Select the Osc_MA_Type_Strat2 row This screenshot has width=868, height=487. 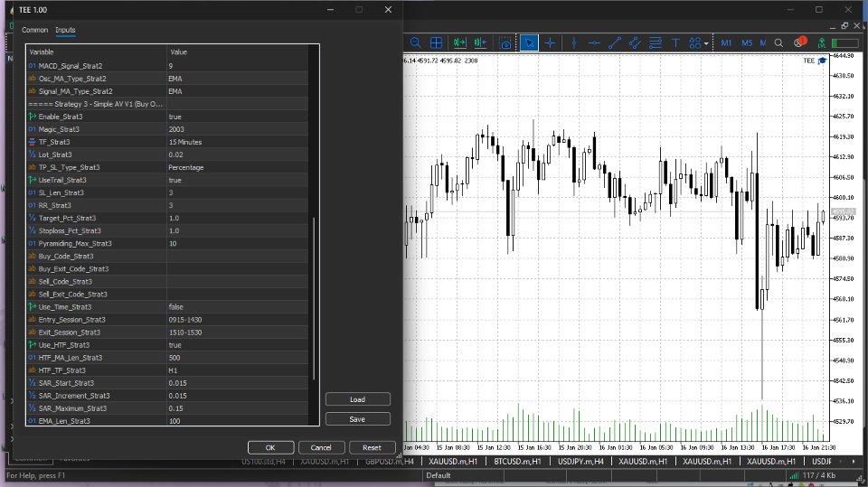167,79
